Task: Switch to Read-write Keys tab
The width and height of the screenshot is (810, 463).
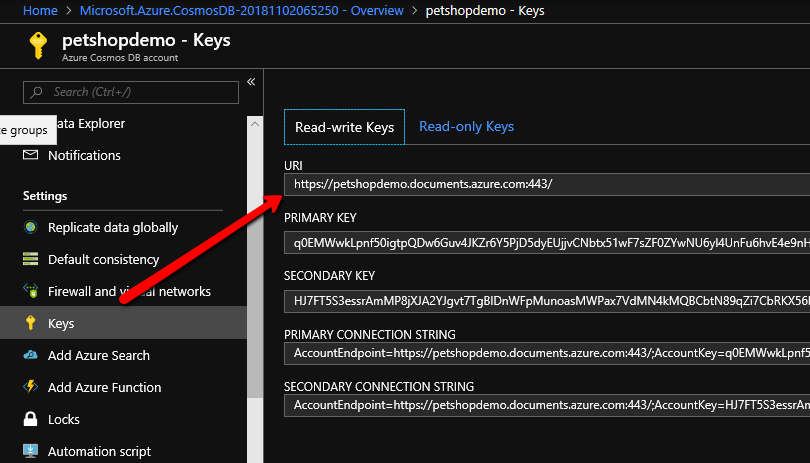Action: click(345, 127)
